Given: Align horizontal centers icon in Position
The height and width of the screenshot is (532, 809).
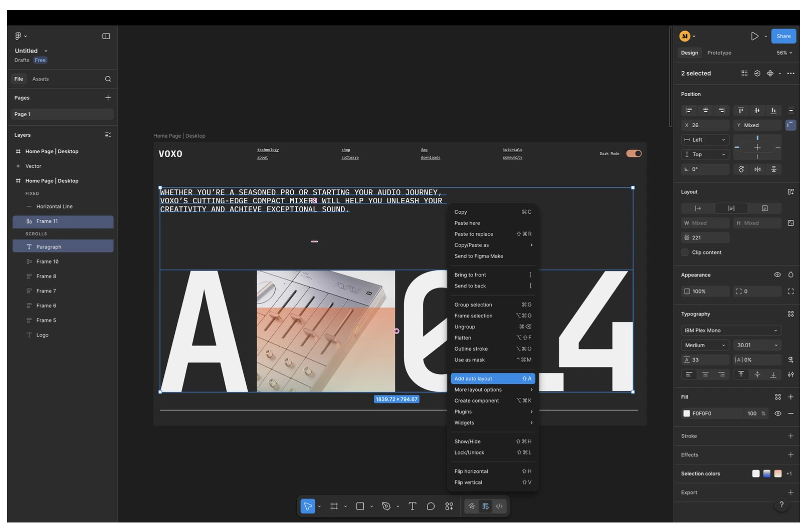Looking at the screenshot, I should coord(705,110).
